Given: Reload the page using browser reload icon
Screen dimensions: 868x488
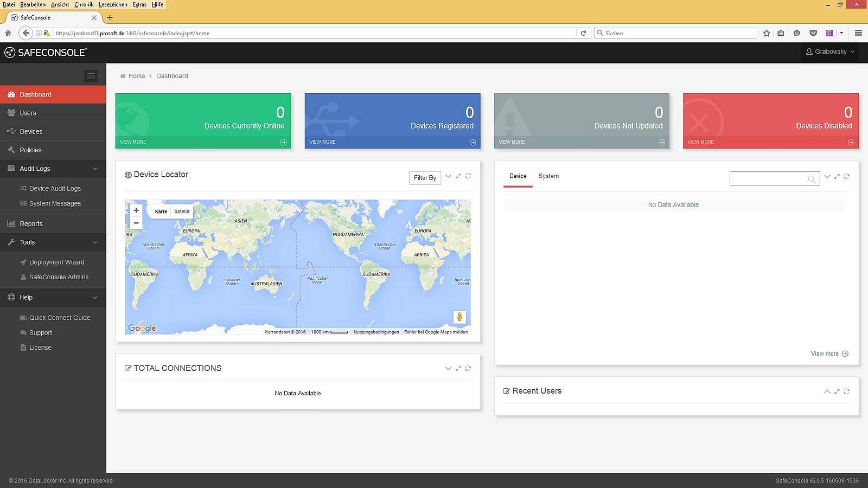Looking at the screenshot, I should click(x=583, y=33).
